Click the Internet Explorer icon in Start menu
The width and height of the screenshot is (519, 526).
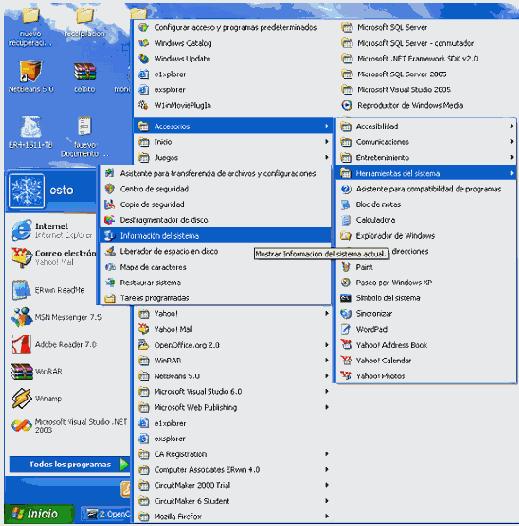coord(21,230)
